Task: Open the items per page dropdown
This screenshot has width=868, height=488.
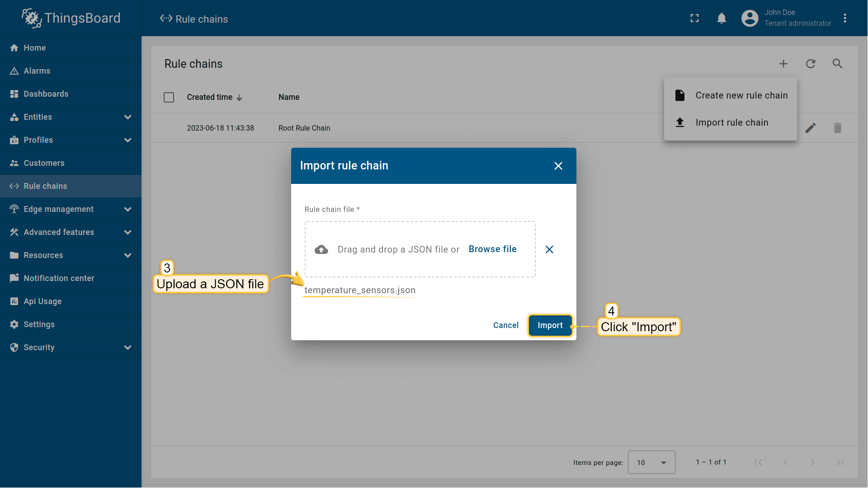Action: coord(651,462)
